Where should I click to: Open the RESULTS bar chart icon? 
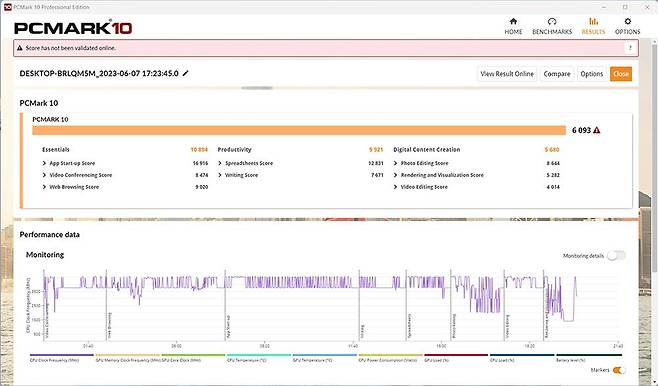click(593, 21)
